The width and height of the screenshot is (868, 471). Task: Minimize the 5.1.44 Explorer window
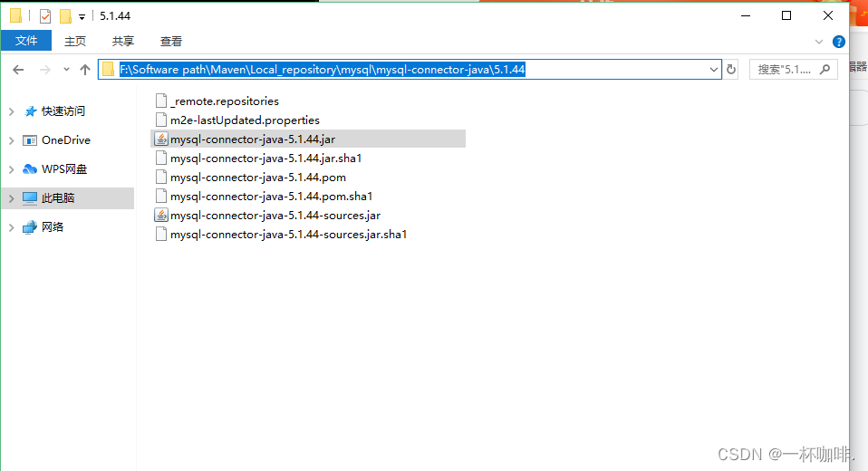click(x=746, y=15)
